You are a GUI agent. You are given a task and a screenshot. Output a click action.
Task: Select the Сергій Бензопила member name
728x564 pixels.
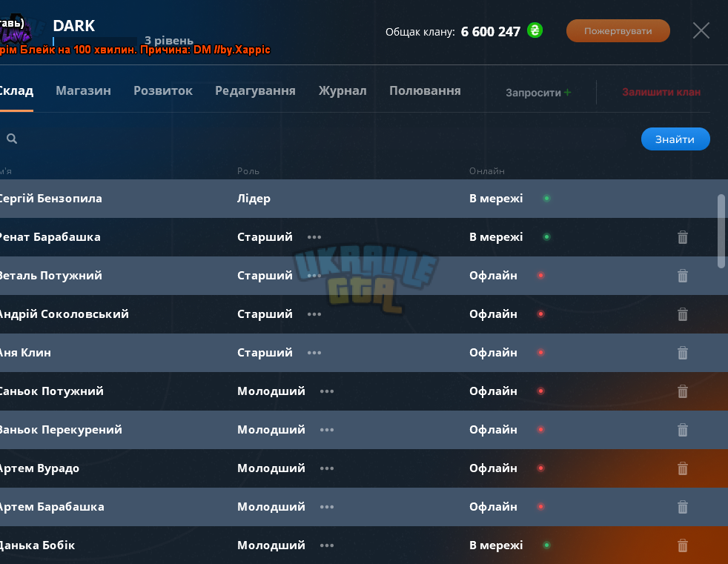(50, 198)
